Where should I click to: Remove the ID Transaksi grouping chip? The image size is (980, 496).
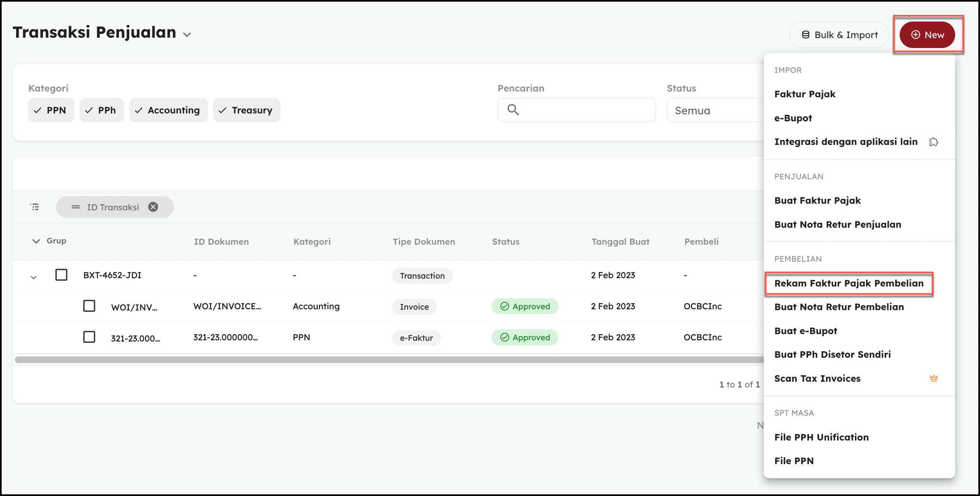point(153,207)
